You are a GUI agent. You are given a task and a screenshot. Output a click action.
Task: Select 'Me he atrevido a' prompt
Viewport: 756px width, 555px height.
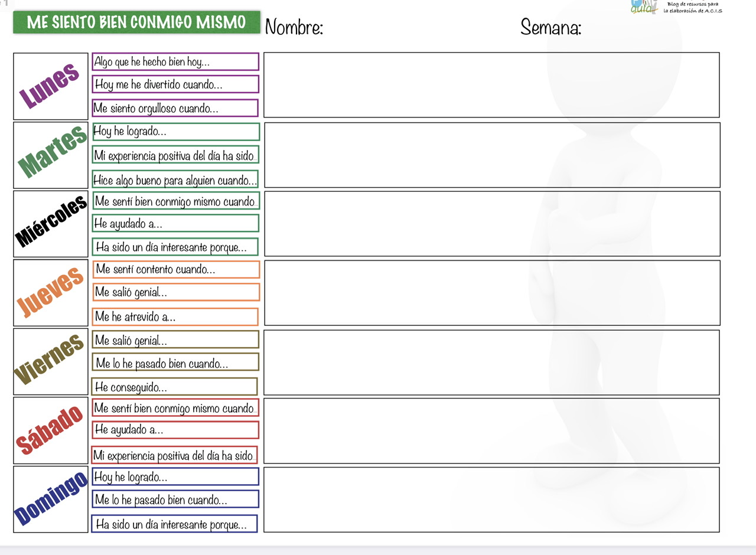pos(175,317)
